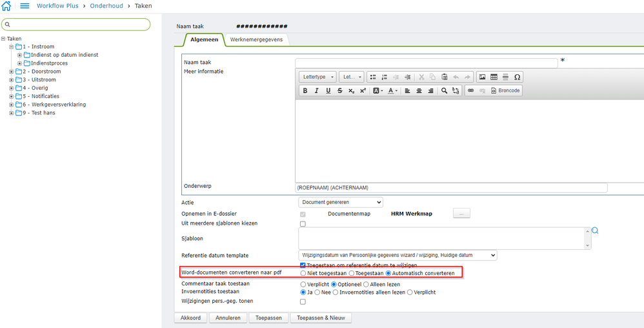Select Invoernotities alleen lezen option
Screen dimensions: 644x328
(x=336, y=292)
